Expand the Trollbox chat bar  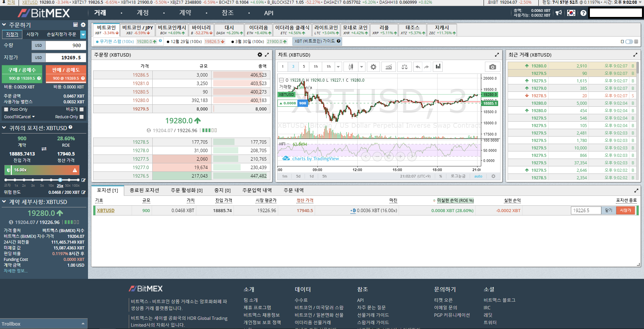[44, 324]
